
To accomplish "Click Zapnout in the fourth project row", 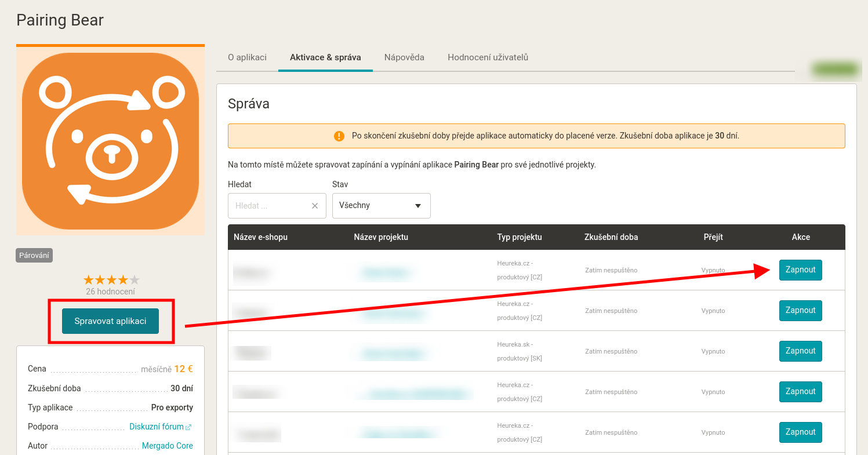I will (x=800, y=392).
